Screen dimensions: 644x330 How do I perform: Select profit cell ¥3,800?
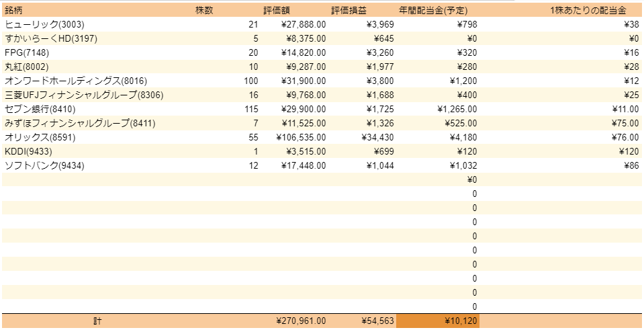(x=380, y=81)
